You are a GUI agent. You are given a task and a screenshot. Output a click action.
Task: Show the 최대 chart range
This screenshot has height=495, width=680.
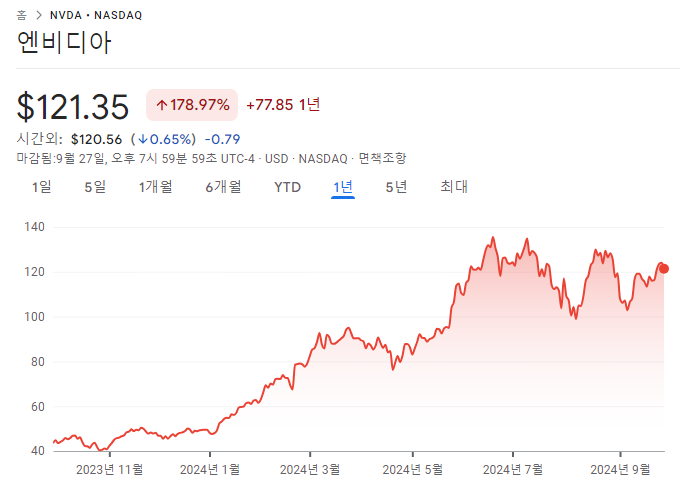point(454,187)
